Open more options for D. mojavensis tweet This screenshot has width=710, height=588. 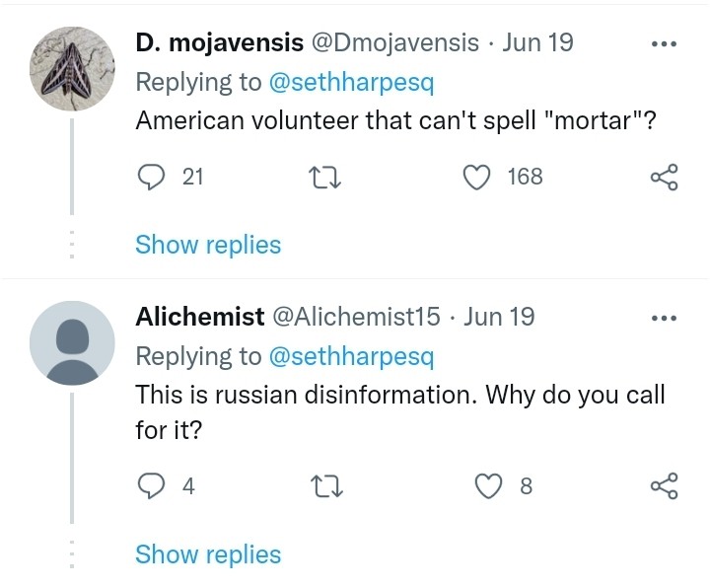664,44
